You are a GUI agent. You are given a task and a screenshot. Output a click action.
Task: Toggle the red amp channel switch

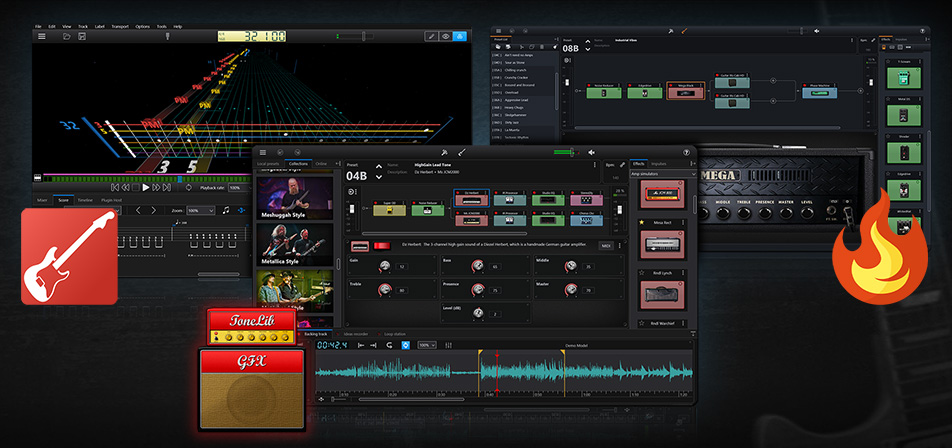point(381,245)
